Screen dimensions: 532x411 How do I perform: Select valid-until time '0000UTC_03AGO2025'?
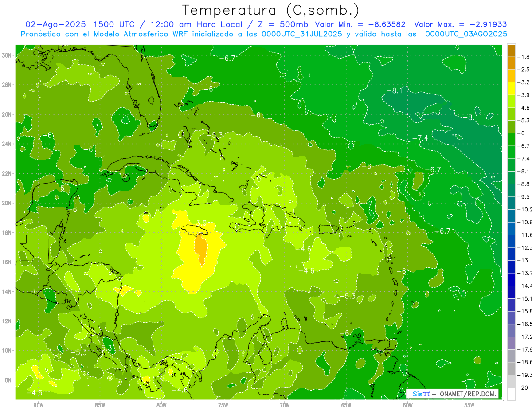(466, 34)
